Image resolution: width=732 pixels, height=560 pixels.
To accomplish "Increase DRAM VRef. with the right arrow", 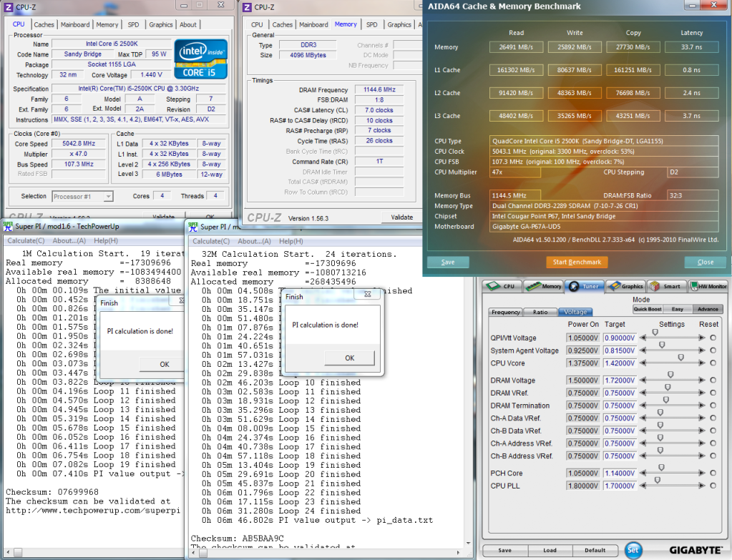I will tap(702, 393).
